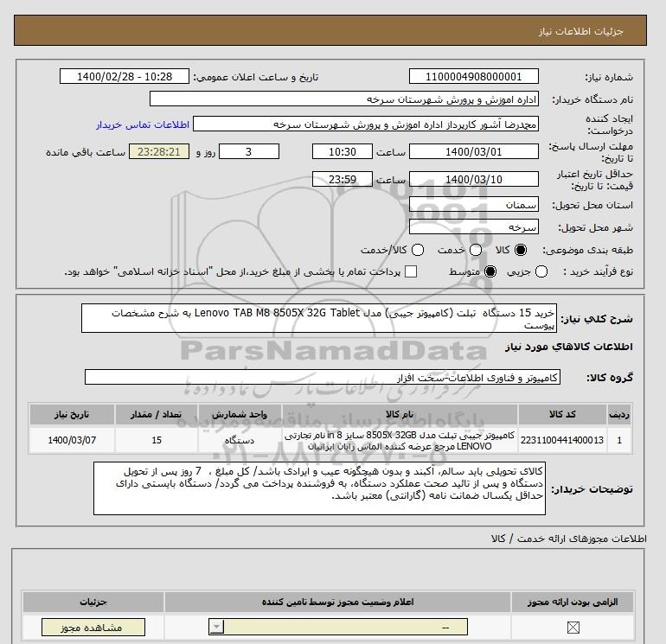This screenshot has width=666, height=644.
Task: Click the row number 1 cell
Action: point(619,440)
